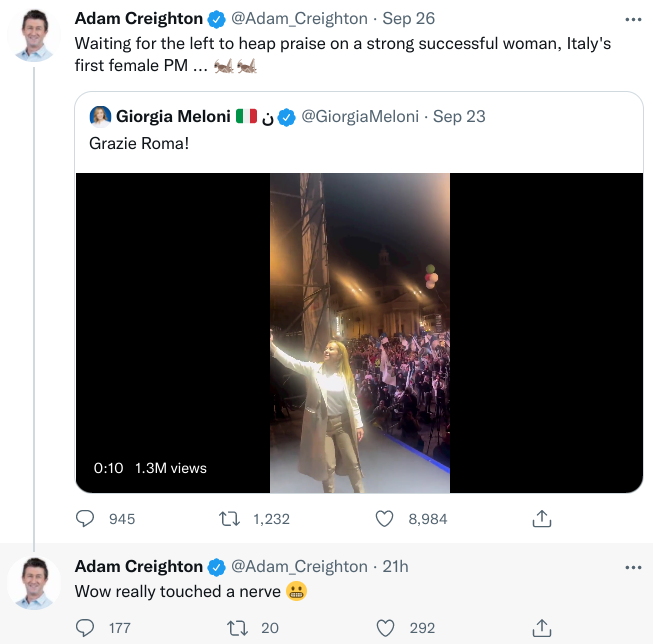Screen dimensions: 653x644
Task: Reply to the 'Waiting for the left' tweet
Action: [x=86, y=519]
